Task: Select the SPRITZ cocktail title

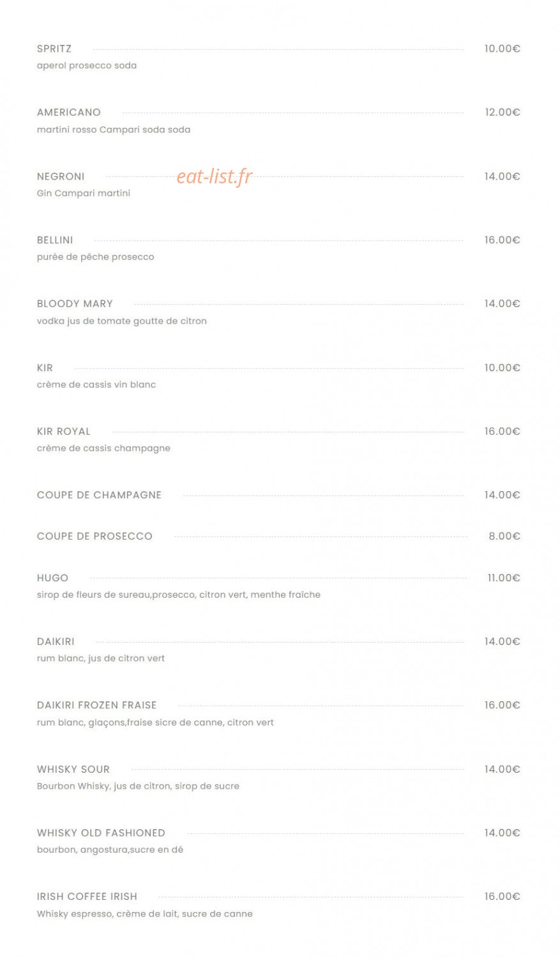Action: click(54, 49)
